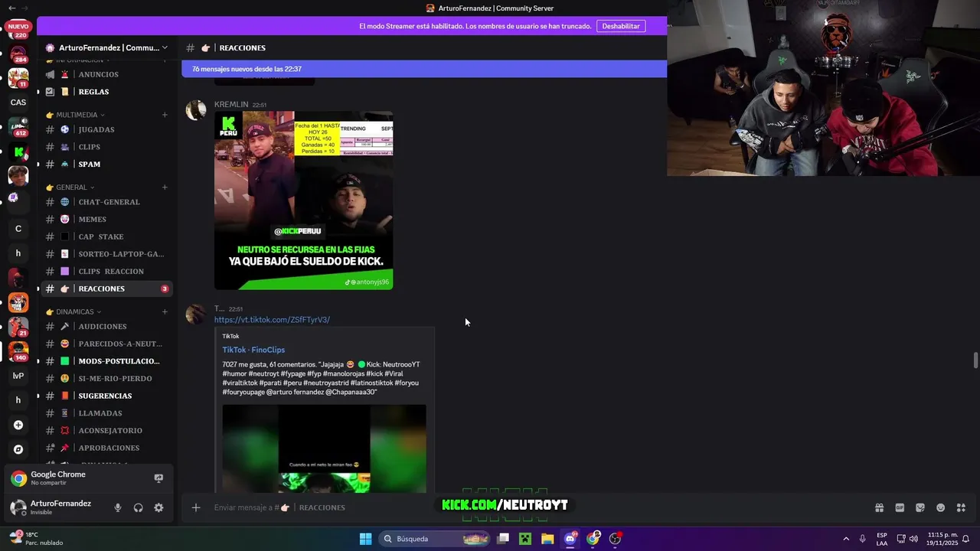Open the SPAM channel
This screenshot has width=980, height=551.
point(107,164)
